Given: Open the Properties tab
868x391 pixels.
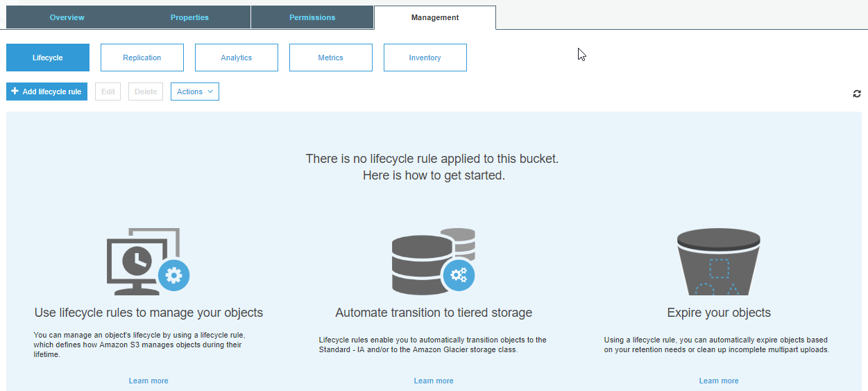Looking at the screenshot, I should tap(189, 17).
